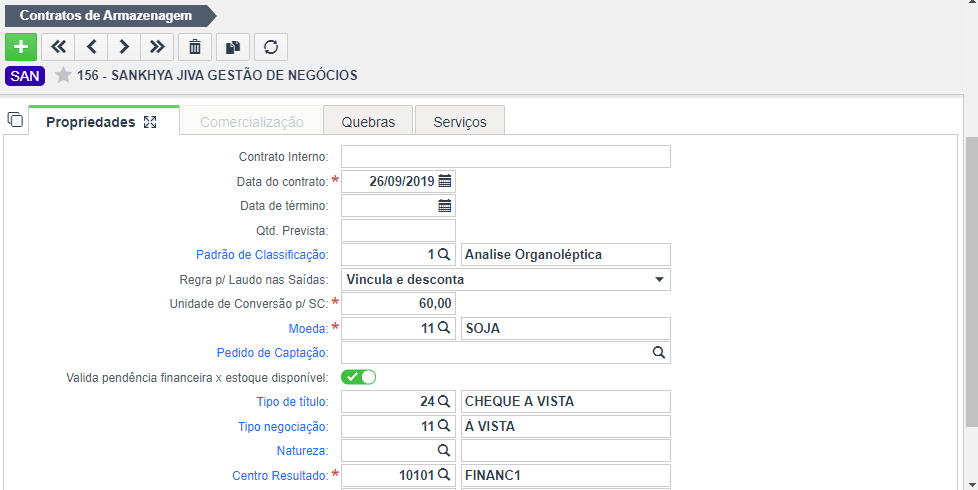Click the scrollbar up arrow
This screenshot has height=490, width=978.
(x=971, y=2)
